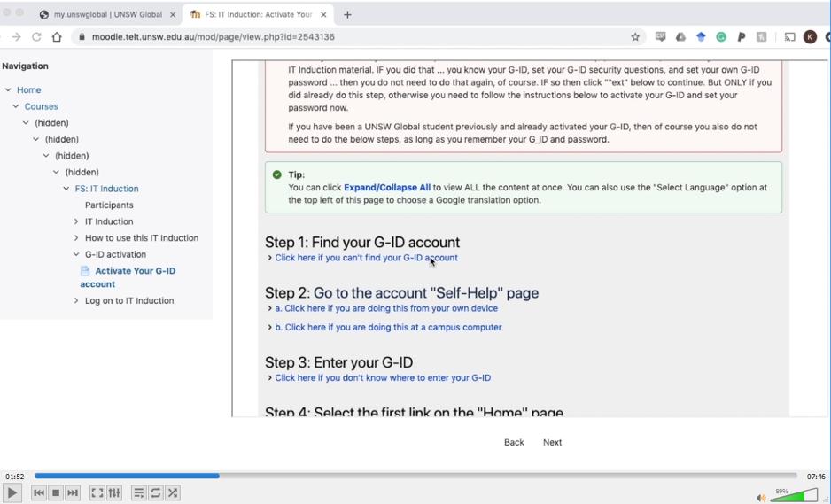Open Home navigation link
This screenshot has width=831, height=504.
(x=28, y=90)
